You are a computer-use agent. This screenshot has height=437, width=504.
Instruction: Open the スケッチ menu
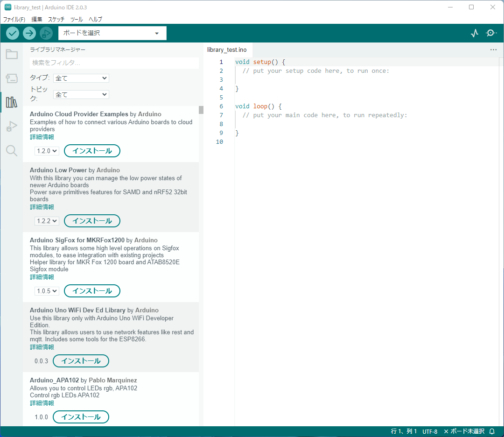pyautogui.click(x=56, y=19)
